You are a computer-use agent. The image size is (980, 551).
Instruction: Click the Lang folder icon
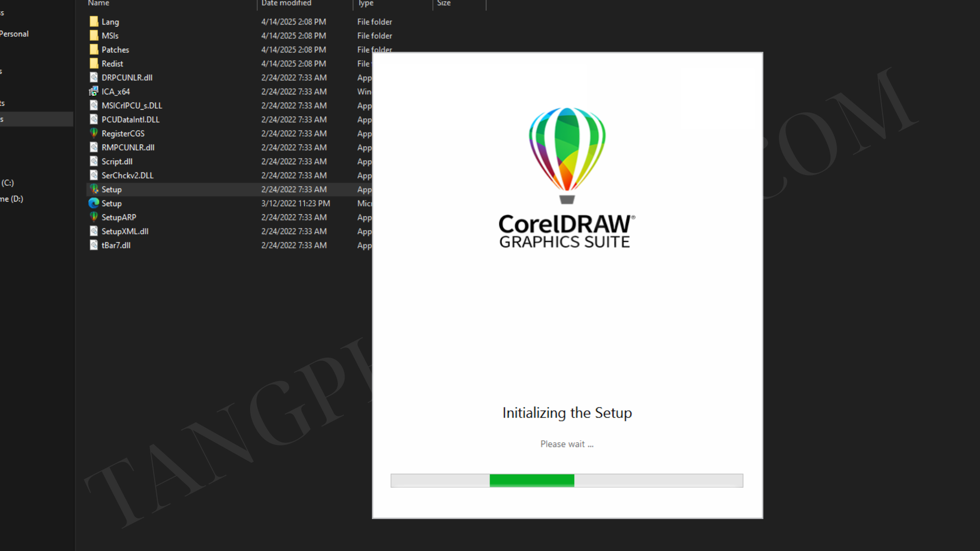click(94, 21)
